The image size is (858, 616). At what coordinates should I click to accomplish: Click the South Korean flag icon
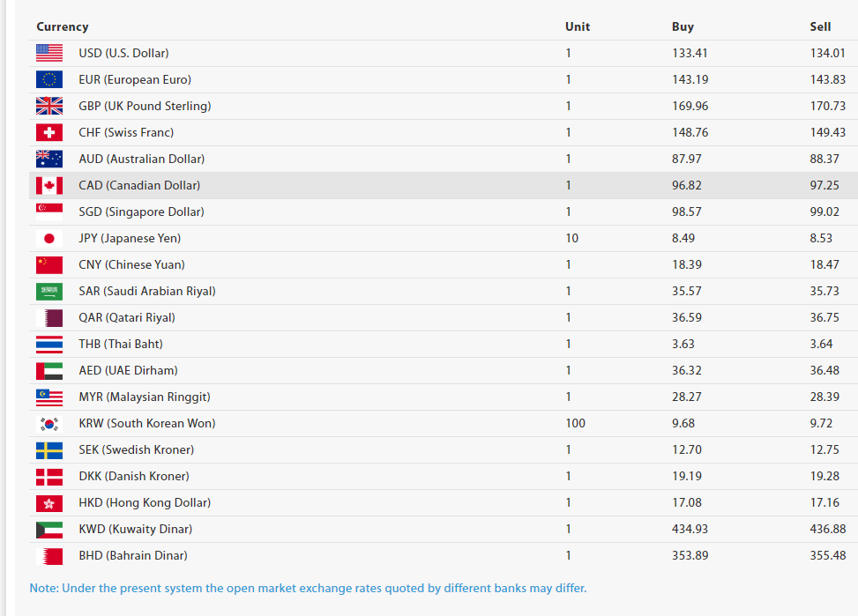click(x=49, y=423)
